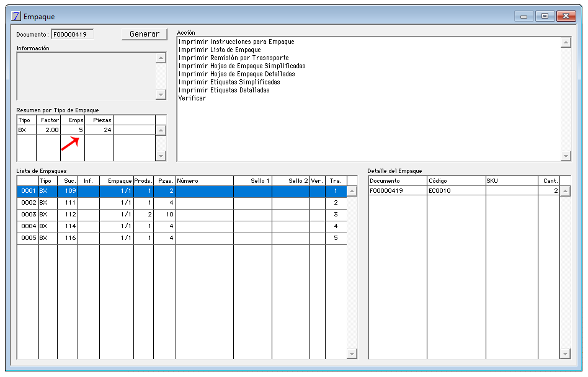
Task: Focus the Documento input field
Action: pos(73,35)
